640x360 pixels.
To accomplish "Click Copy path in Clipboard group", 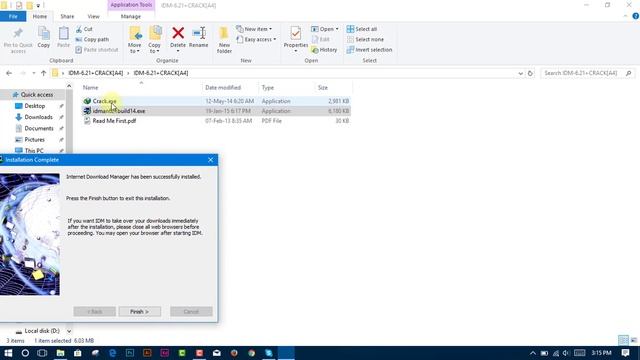I will pyautogui.click(x=92, y=40).
